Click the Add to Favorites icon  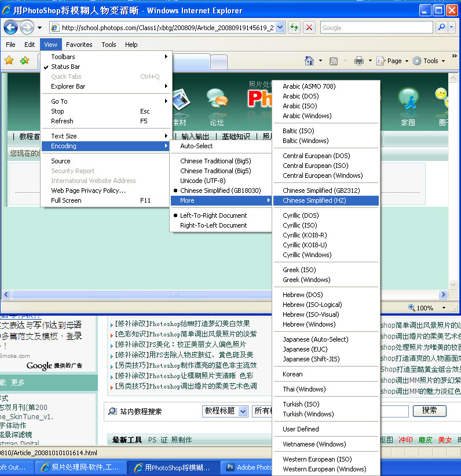pyautogui.click(x=24, y=60)
